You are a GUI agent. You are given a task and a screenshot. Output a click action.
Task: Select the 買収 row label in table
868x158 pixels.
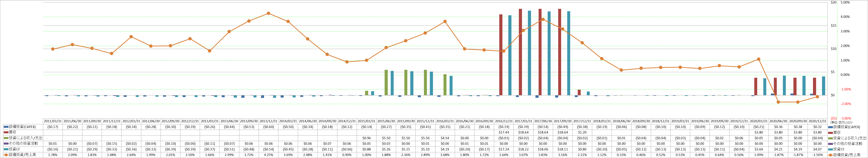click(12, 132)
